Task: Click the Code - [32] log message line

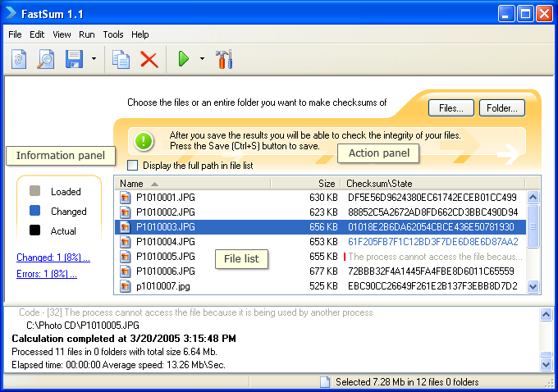Action: click(196, 312)
